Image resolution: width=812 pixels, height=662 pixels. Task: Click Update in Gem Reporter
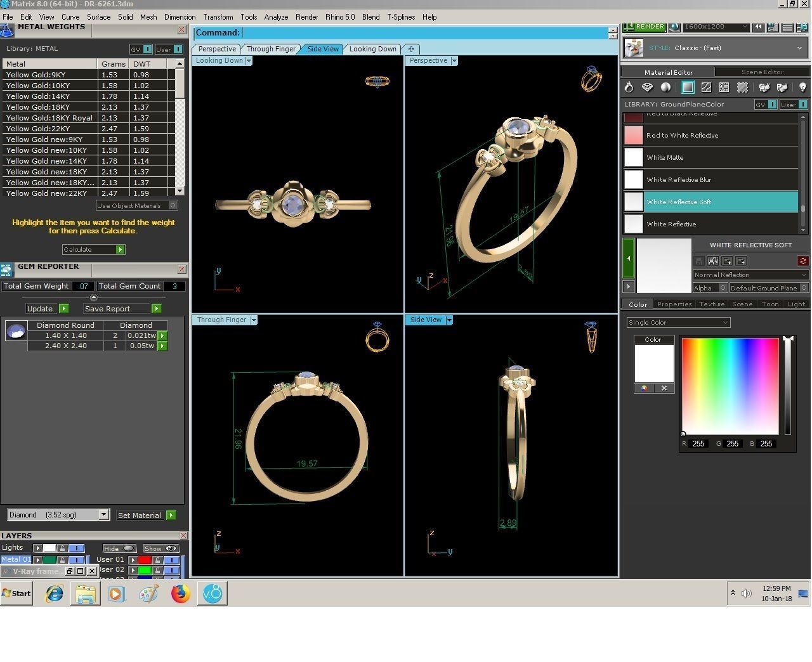[x=47, y=309]
